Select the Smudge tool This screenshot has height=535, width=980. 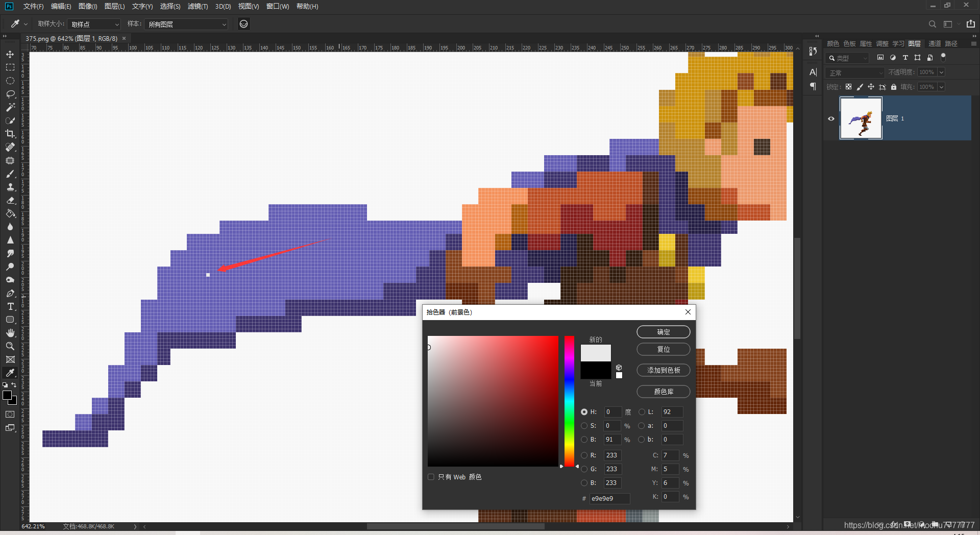pyautogui.click(x=10, y=253)
